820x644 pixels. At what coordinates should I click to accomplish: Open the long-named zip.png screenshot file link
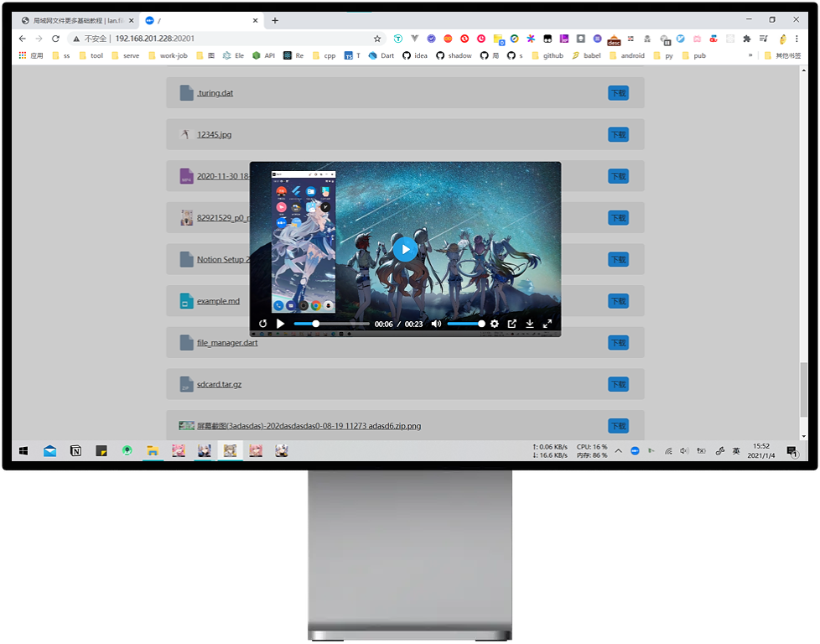[x=309, y=426]
